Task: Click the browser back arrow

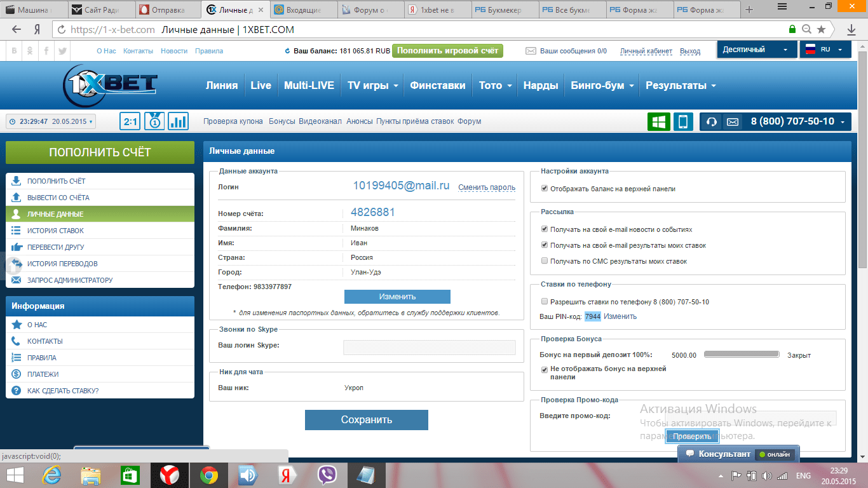Action: pyautogui.click(x=17, y=29)
